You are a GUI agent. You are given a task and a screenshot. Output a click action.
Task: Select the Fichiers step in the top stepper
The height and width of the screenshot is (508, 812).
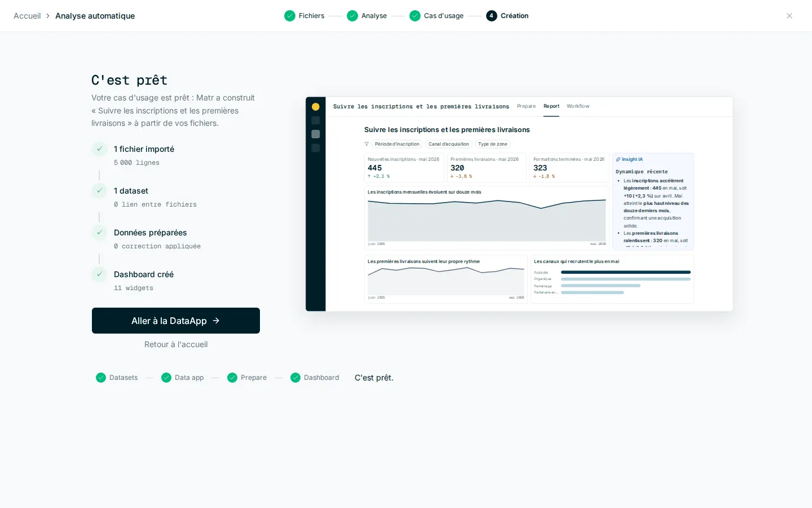pos(304,16)
